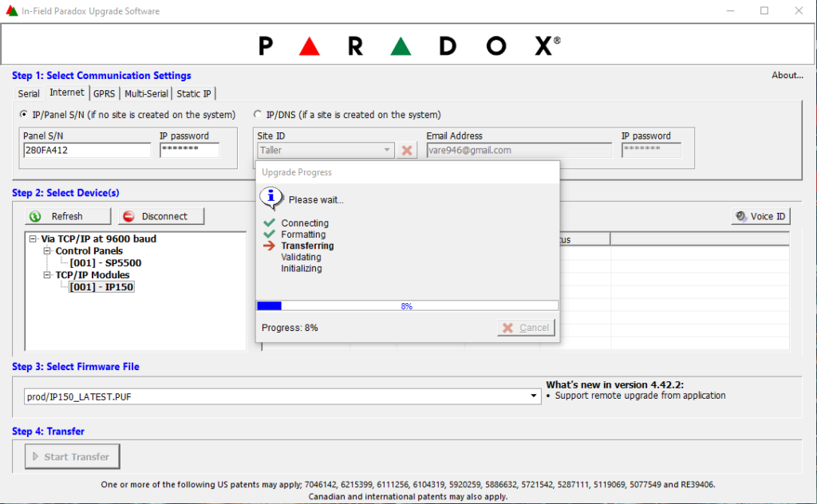Click the green check next to Connecting
This screenshot has height=504, width=817.
point(270,222)
